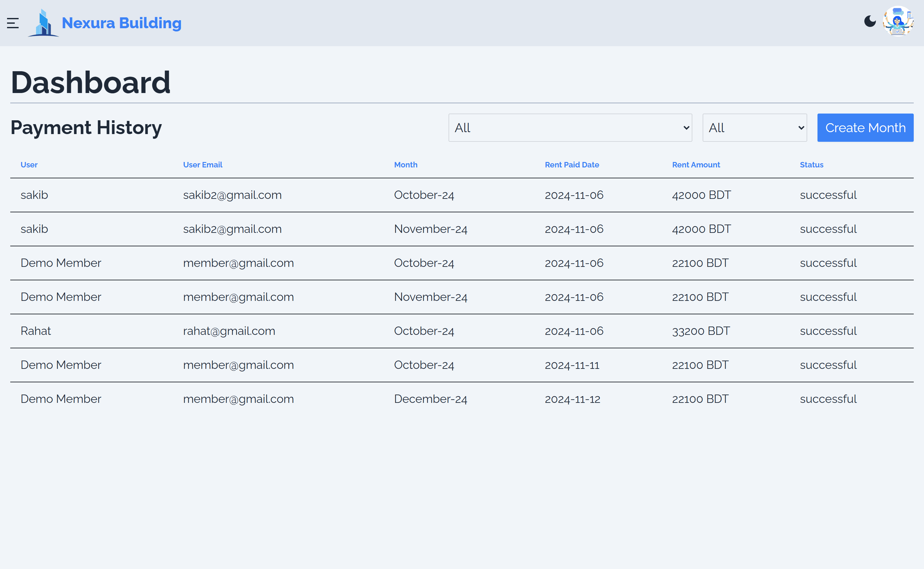Screen dimensions: 924x569
Task: Click the Nexura Building title link
Action: tap(121, 23)
